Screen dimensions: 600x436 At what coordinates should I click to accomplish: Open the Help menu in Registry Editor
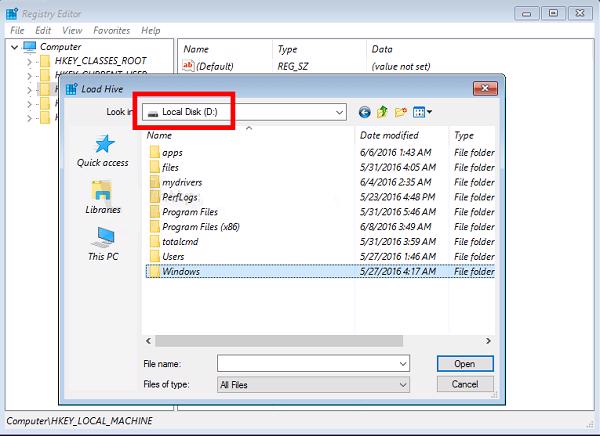click(151, 31)
